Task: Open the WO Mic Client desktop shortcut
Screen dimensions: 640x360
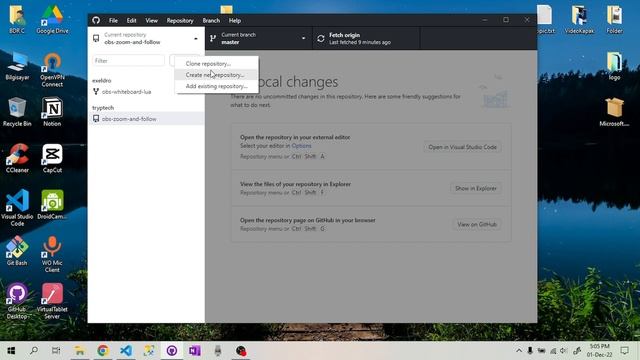Action: click(52, 255)
